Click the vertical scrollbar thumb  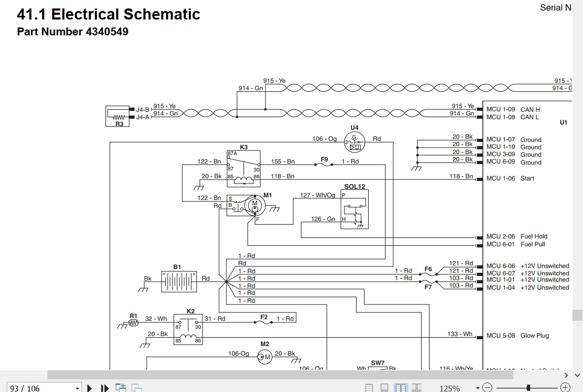click(577, 314)
